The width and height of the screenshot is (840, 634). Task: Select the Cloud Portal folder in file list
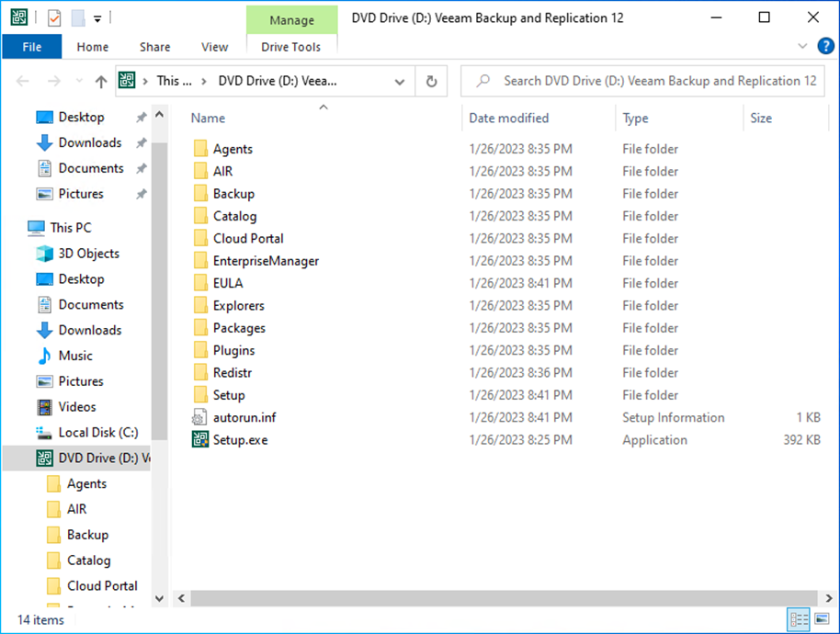248,238
